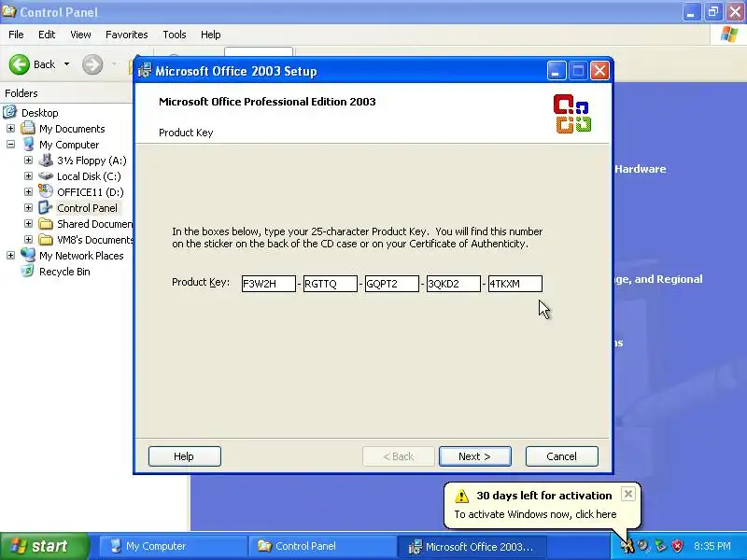Click the warning icon in activation balloon
Viewport: 747px width, 560px height.
461,496
